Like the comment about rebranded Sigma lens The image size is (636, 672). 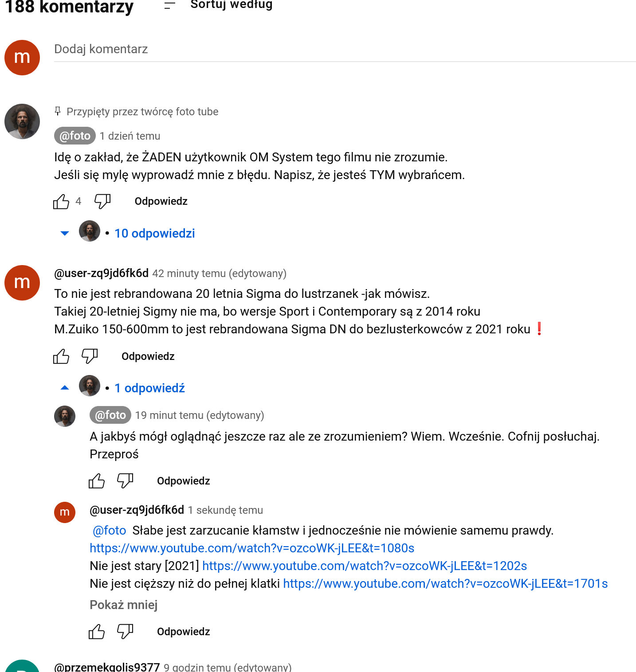[61, 356]
